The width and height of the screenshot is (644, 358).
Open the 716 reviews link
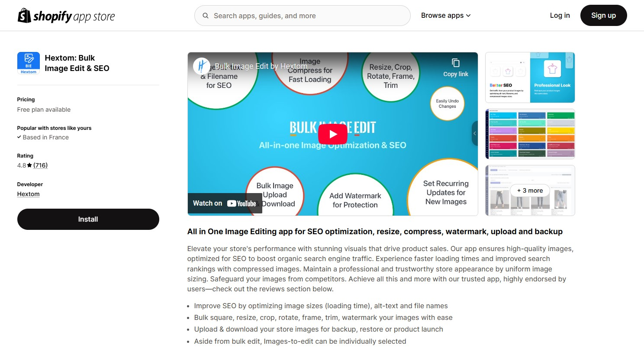41,165
